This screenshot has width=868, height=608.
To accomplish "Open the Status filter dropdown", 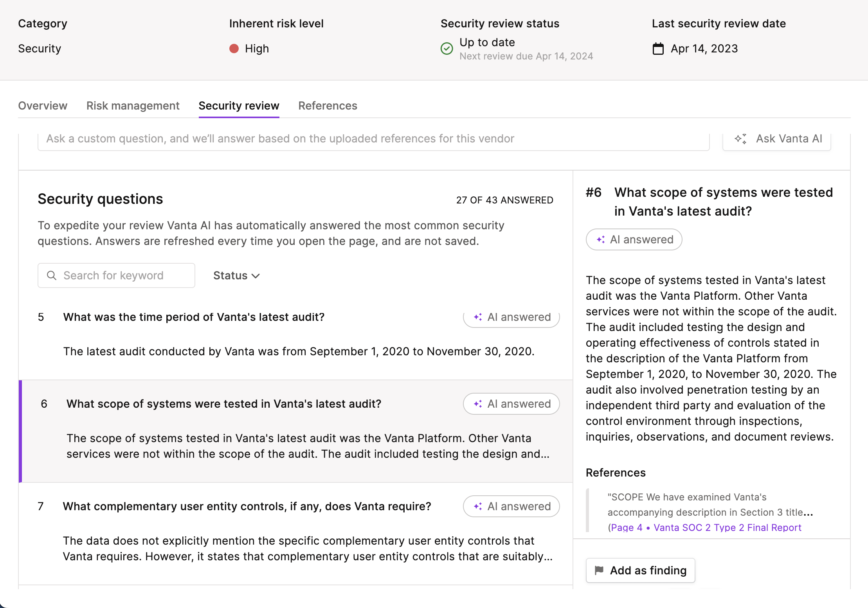I will point(236,275).
